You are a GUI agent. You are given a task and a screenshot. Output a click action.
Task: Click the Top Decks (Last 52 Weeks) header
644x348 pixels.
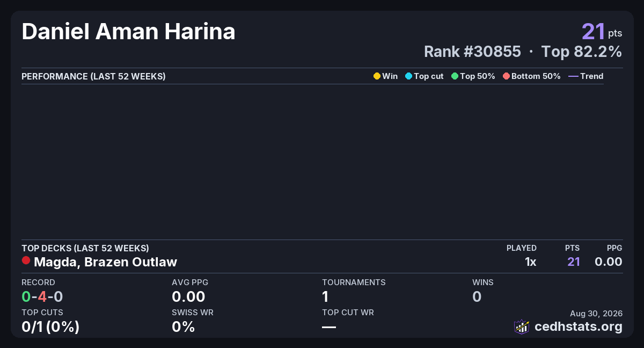click(85, 248)
